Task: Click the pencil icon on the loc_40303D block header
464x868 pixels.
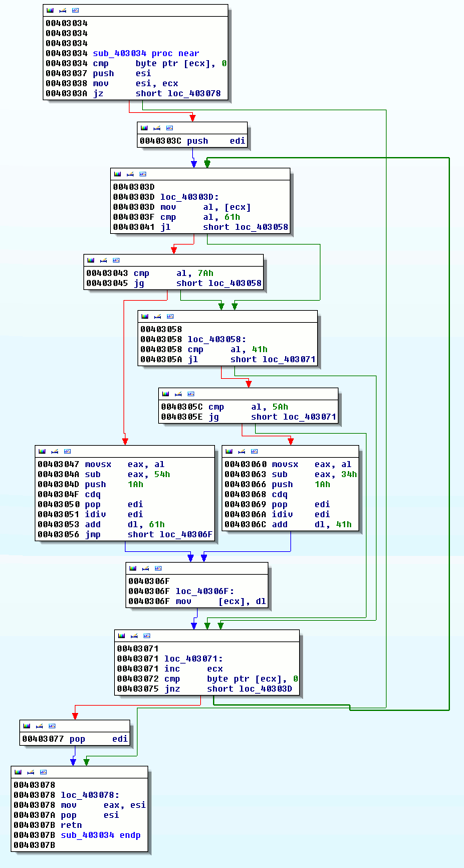Action: 130,174
